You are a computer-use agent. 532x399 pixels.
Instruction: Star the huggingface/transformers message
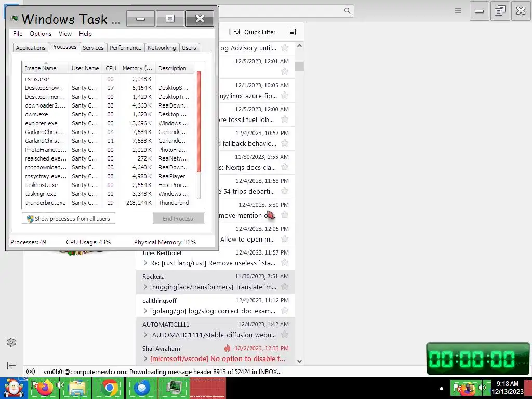click(285, 287)
